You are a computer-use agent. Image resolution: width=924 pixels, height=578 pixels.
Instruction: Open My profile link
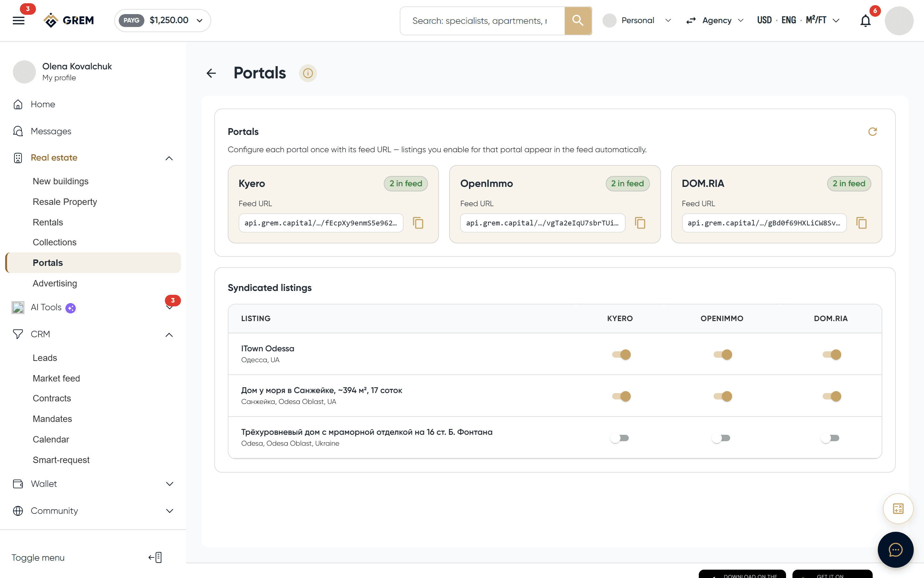point(59,78)
